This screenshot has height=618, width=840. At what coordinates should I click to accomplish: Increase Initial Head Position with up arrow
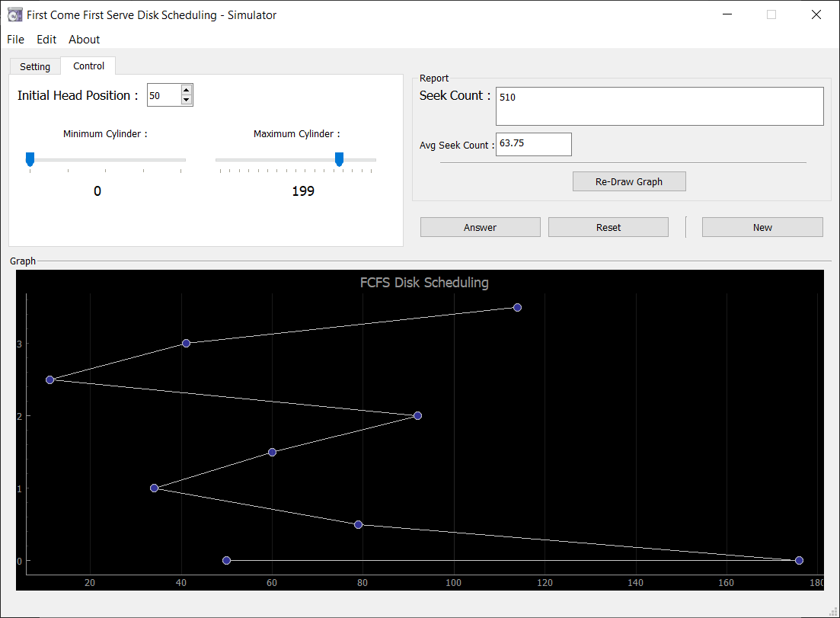click(187, 90)
